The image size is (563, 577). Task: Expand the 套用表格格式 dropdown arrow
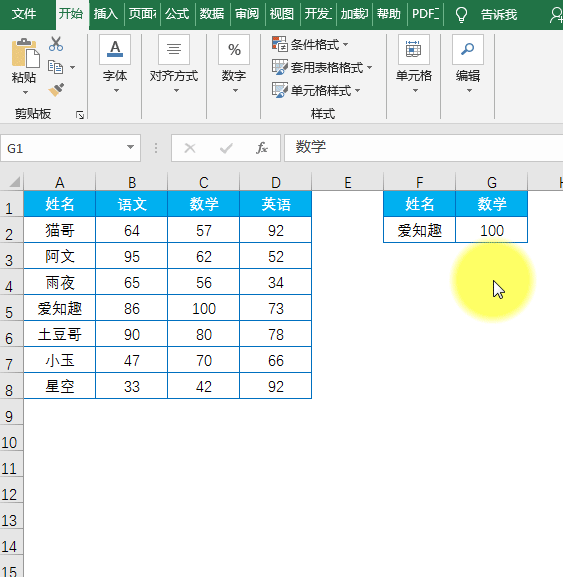tap(369, 67)
